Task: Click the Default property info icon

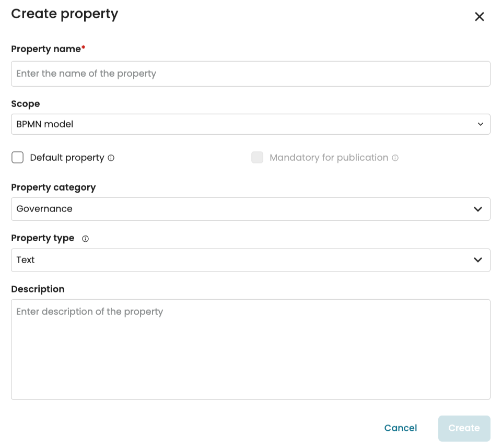Action: tap(111, 158)
